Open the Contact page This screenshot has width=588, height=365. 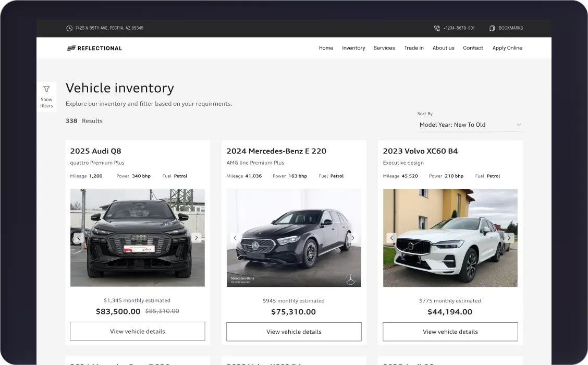(473, 48)
